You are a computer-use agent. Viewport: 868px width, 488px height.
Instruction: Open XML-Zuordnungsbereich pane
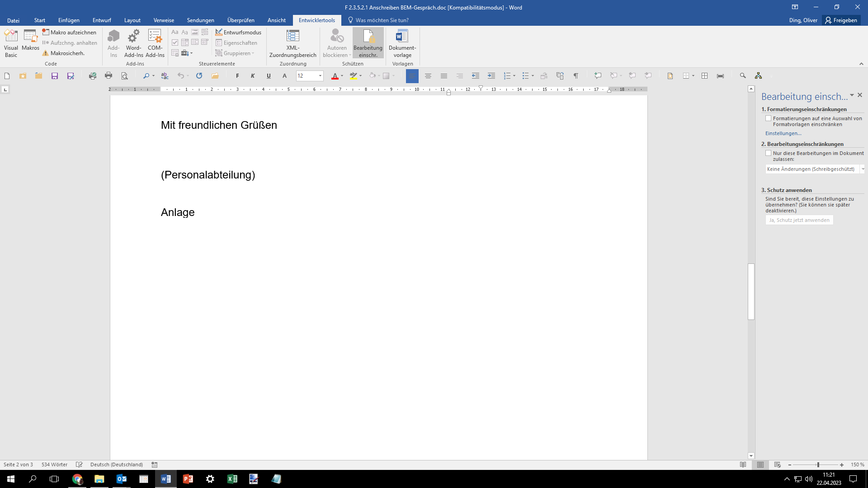coord(292,43)
